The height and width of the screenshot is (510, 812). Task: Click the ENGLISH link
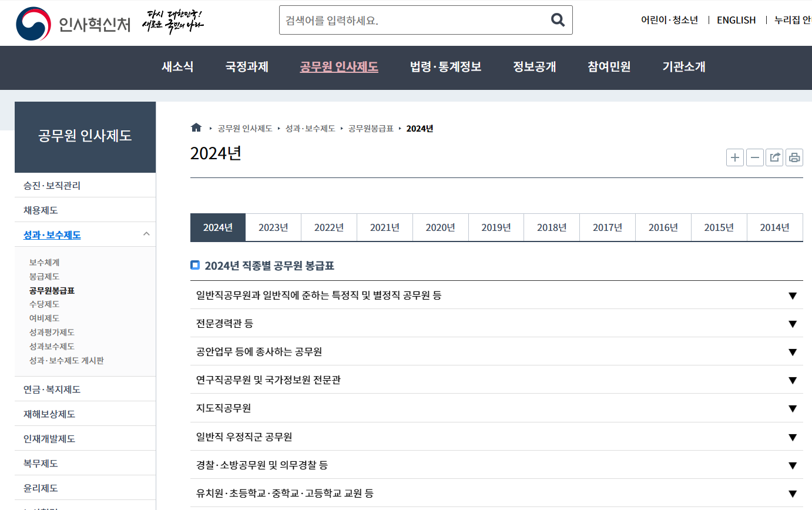pos(736,19)
